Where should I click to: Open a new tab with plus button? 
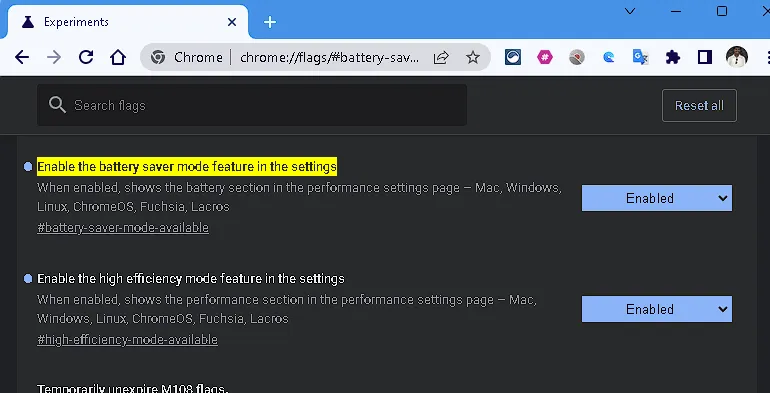[270, 22]
